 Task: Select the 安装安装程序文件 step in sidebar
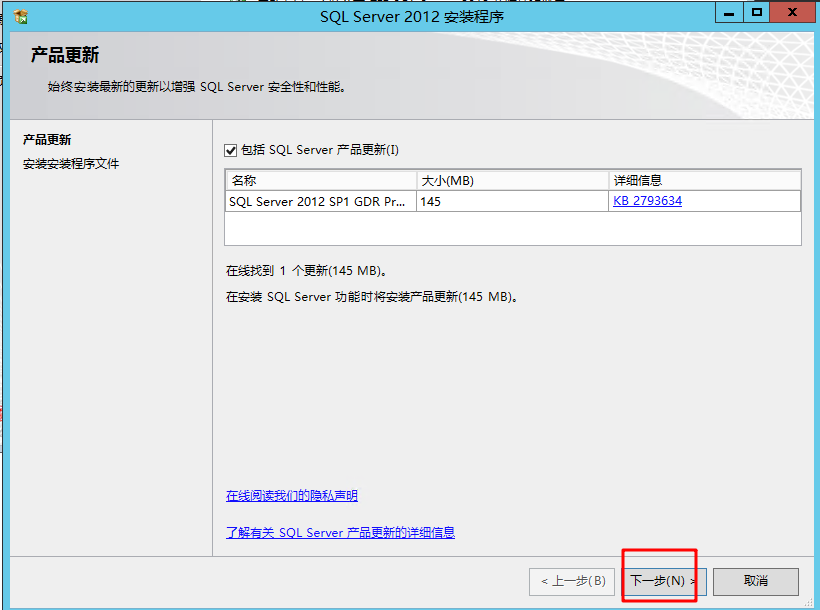click(x=71, y=164)
